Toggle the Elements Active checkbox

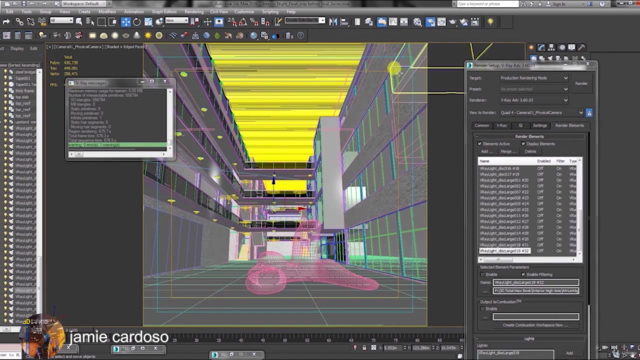(x=480, y=144)
